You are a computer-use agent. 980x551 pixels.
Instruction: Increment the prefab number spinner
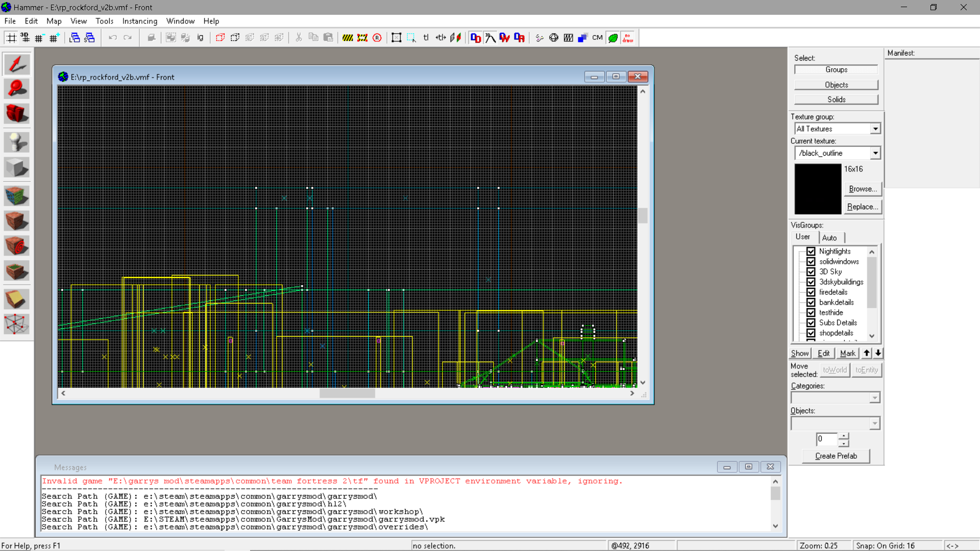[x=844, y=436]
